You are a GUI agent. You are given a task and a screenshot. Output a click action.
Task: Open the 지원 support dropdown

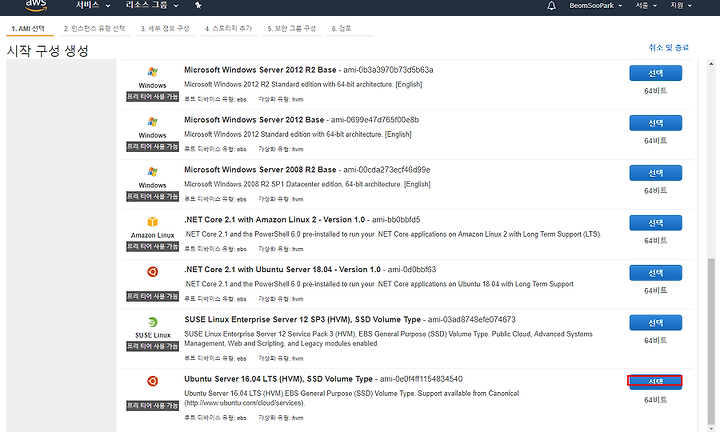point(681,6)
